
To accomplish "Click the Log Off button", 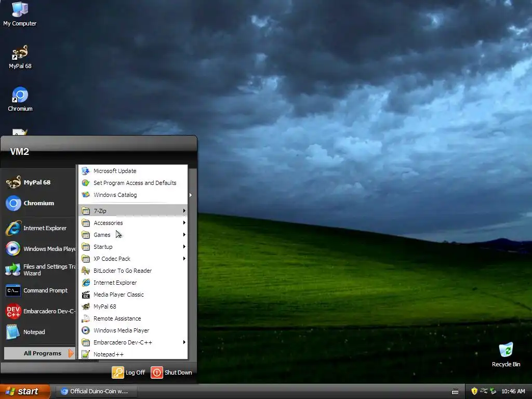I will [x=129, y=373].
